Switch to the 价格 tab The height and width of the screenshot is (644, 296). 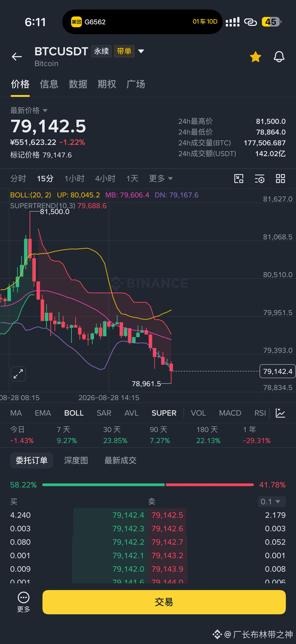pos(20,84)
